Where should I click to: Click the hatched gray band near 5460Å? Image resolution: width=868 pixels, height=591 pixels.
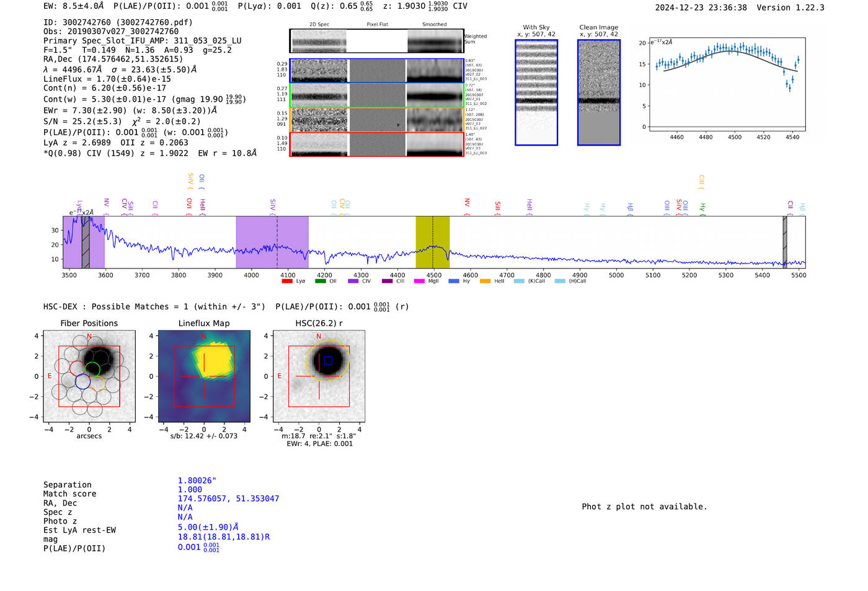point(785,242)
